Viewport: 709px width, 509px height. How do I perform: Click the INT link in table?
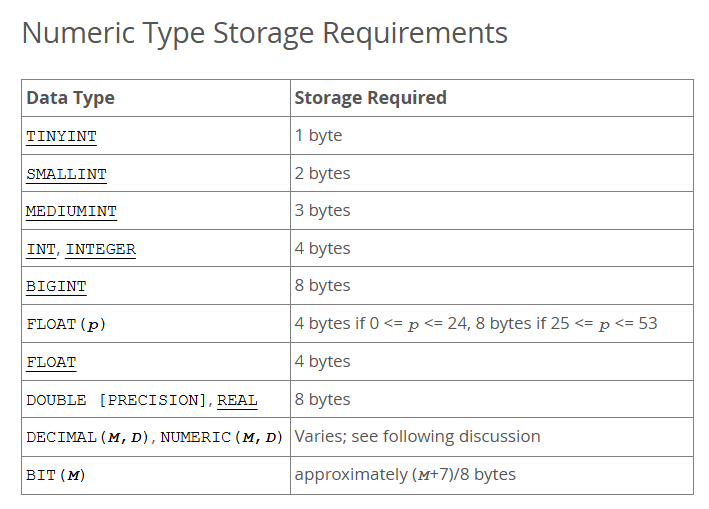point(41,249)
